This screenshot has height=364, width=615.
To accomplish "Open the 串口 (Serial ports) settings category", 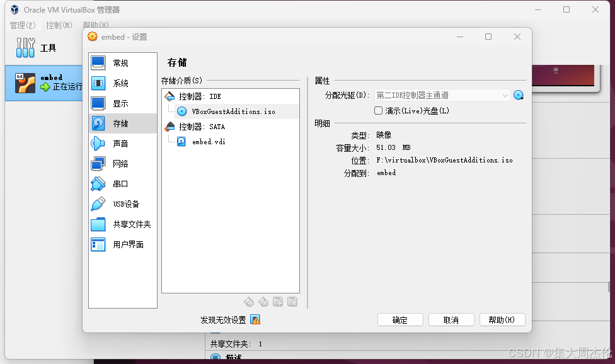I will 123,184.
